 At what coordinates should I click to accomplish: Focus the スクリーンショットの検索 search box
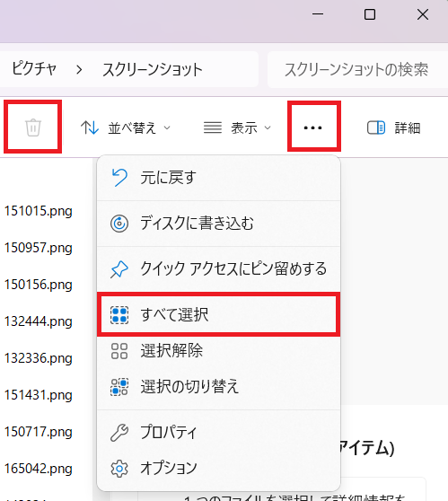(357, 69)
